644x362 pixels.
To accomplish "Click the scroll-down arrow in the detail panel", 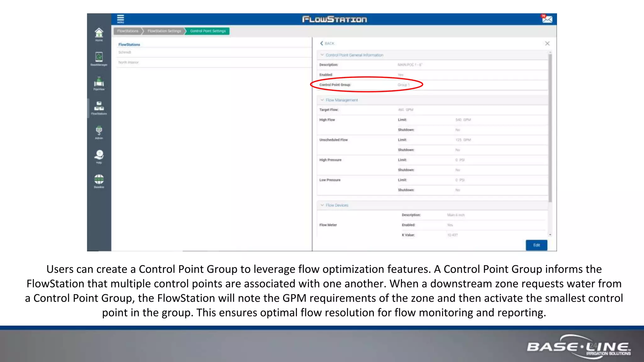I will point(550,235).
